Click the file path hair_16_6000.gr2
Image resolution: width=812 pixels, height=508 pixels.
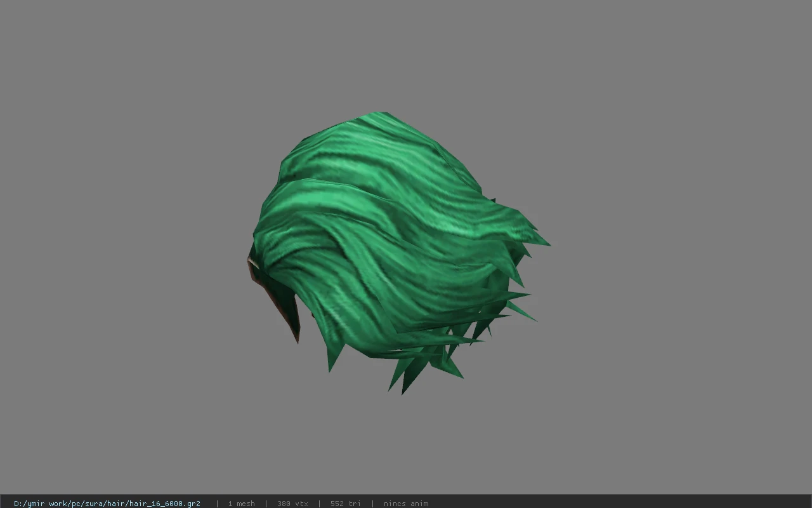tap(107, 504)
